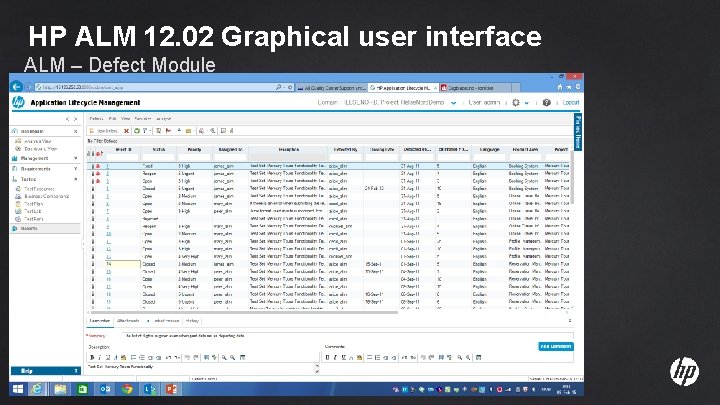The height and width of the screenshot is (405, 720).
Task: Click the Status column header
Action: [158, 150]
